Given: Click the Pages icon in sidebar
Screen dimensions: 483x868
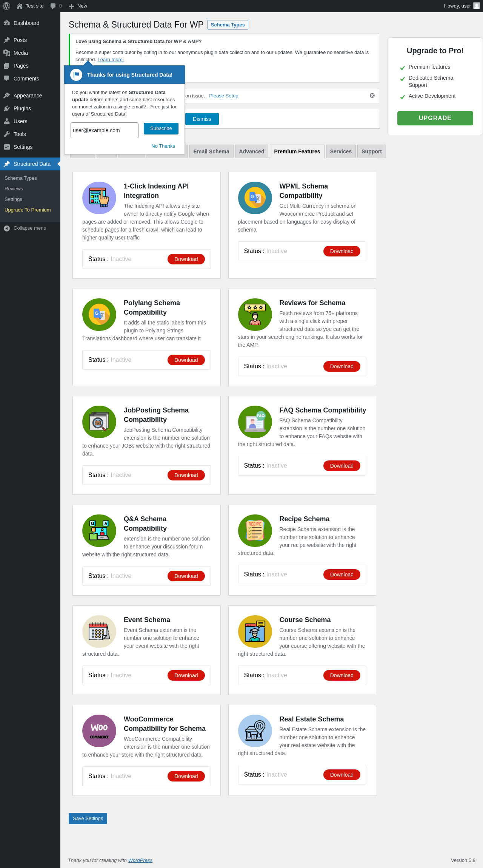Looking at the screenshot, I should coord(7,66).
